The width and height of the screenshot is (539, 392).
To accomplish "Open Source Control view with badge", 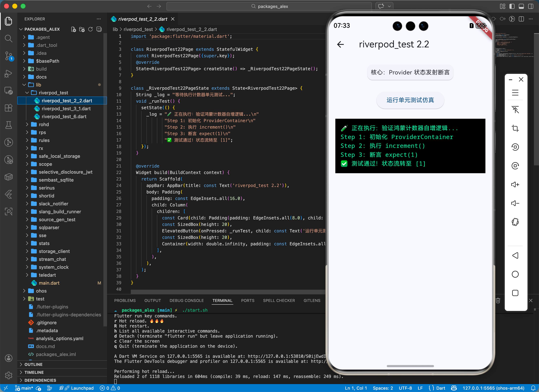I will (x=8, y=56).
